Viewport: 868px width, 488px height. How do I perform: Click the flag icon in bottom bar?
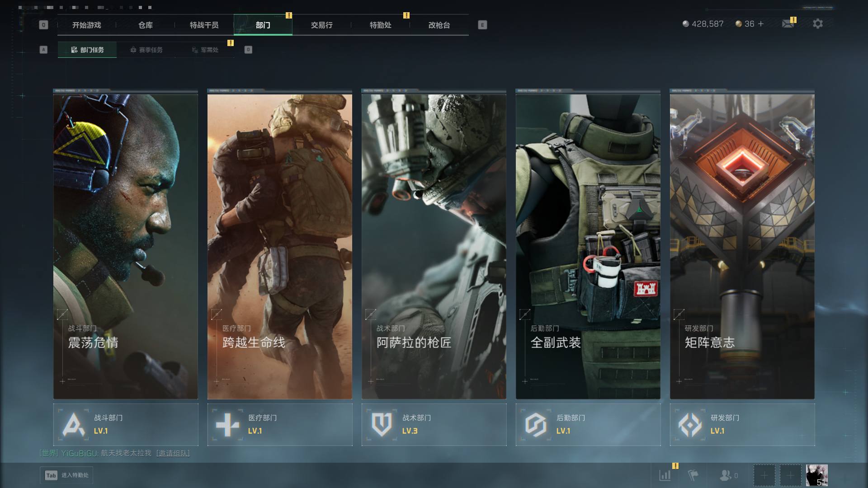coord(693,475)
